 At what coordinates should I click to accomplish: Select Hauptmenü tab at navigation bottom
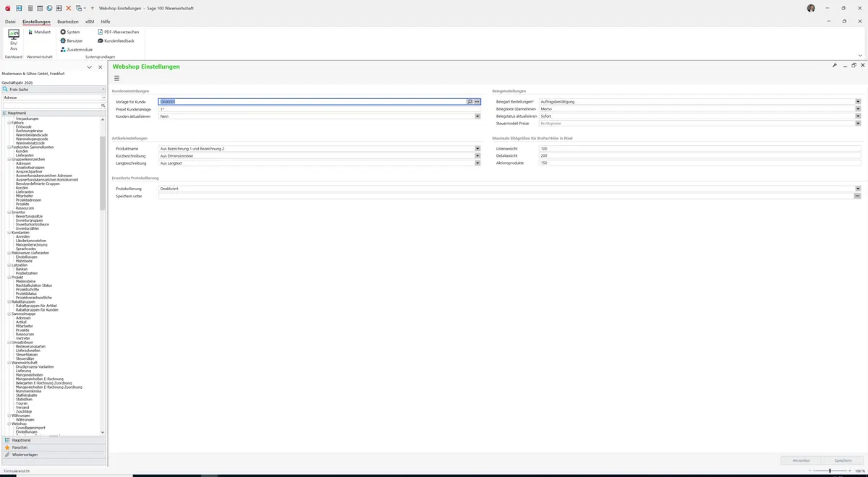tap(54, 439)
